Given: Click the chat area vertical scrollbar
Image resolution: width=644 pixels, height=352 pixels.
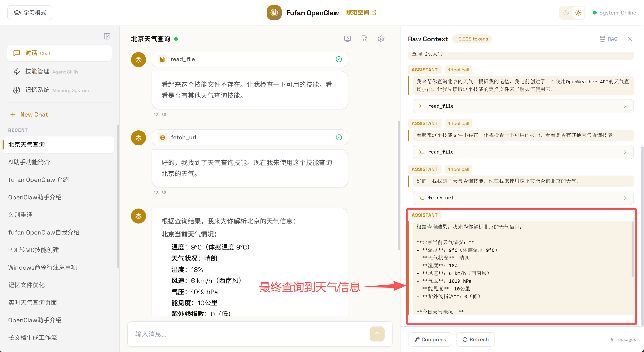Looking at the screenshot, I should coord(398,185).
